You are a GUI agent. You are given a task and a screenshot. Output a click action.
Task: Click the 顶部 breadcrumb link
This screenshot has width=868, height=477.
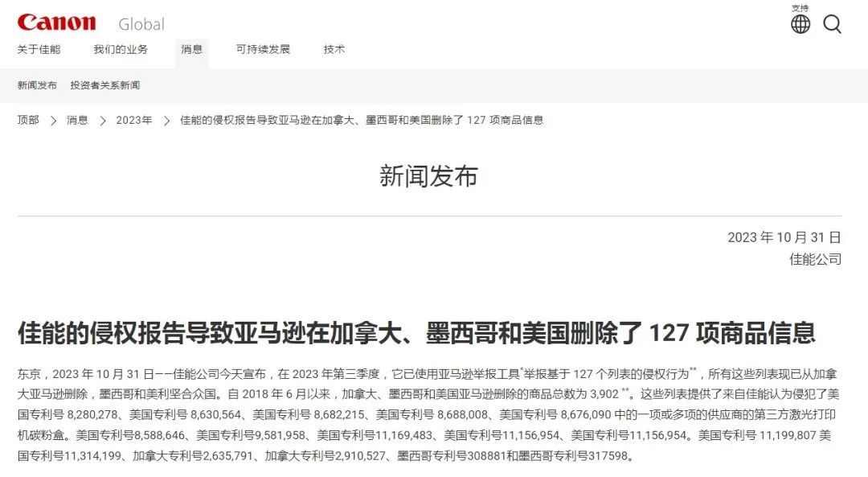(28, 120)
